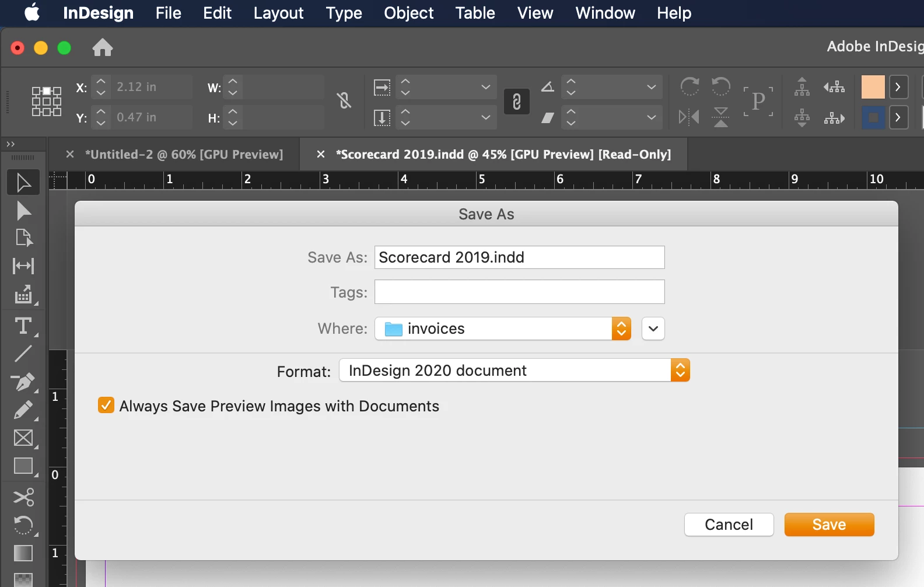
Task: Click the Scale X percentage icon
Action: [382, 88]
